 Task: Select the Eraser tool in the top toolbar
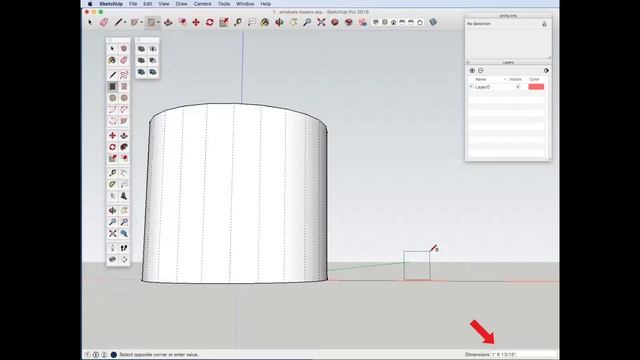(x=104, y=22)
